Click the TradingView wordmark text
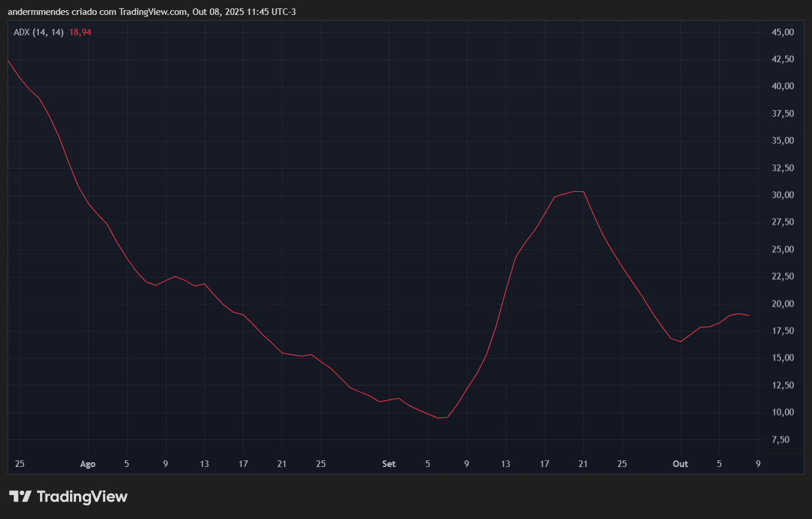 point(82,496)
